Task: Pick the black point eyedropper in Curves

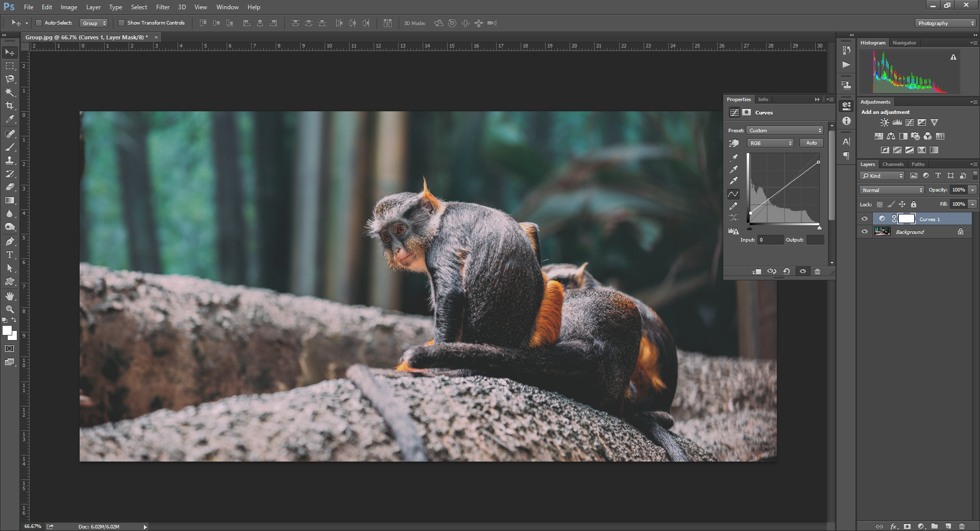Action: (x=733, y=158)
